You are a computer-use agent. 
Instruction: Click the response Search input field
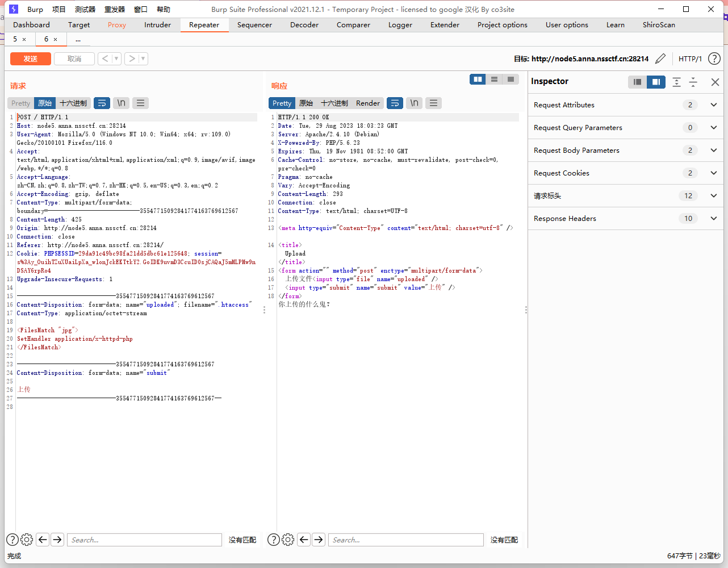click(406, 540)
